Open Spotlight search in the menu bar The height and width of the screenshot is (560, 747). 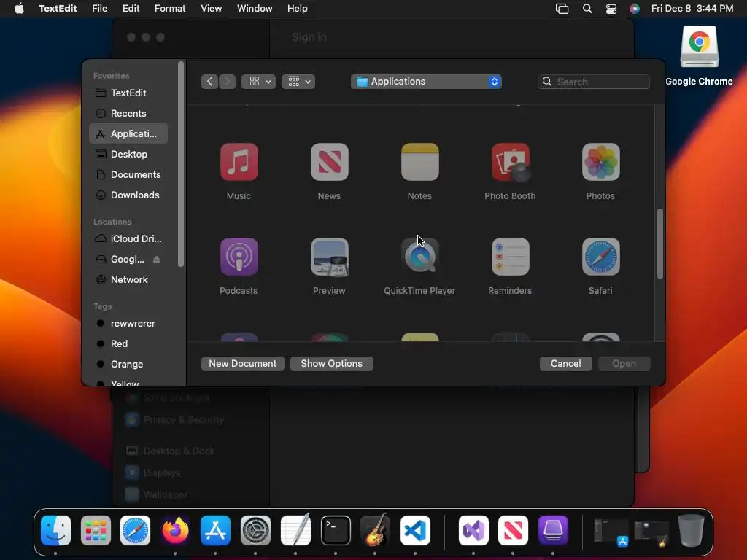click(587, 9)
